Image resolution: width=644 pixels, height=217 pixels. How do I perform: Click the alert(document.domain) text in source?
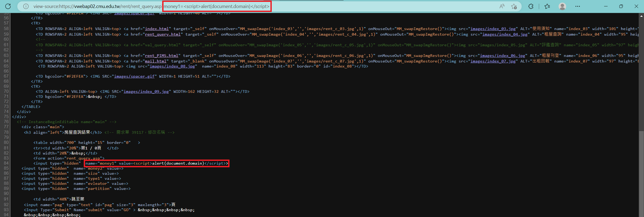178,163
